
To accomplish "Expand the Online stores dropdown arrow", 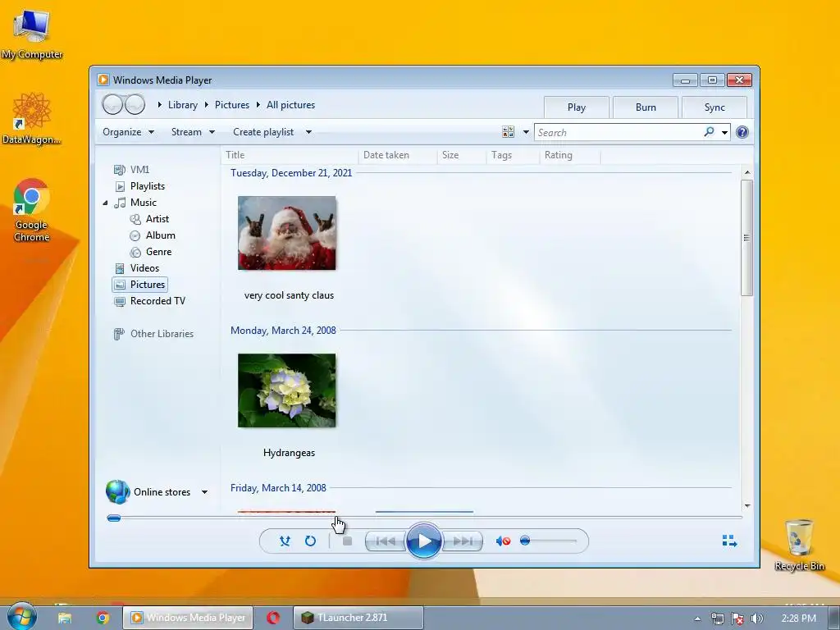I will point(204,492).
